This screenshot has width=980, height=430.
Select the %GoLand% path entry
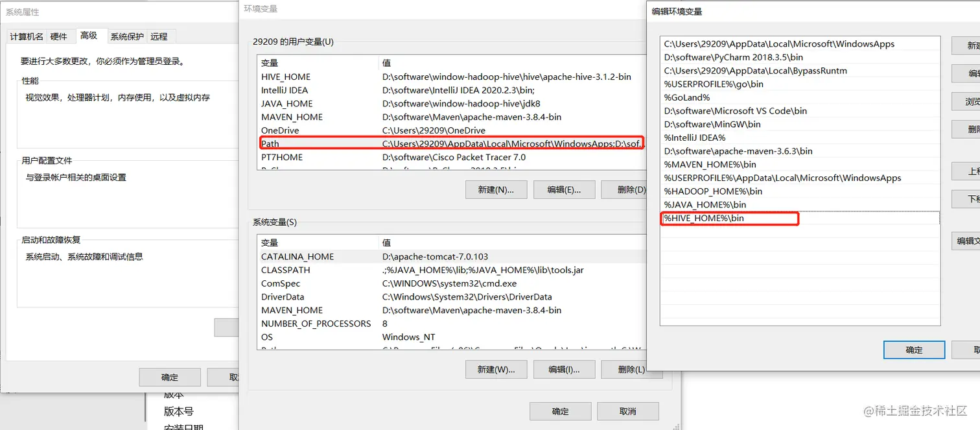point(800,97)
